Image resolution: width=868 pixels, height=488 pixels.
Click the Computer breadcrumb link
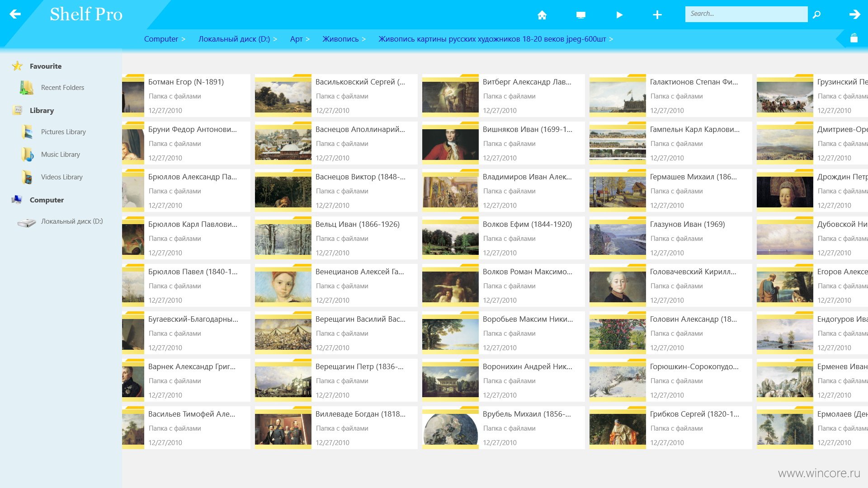pyautogui.click(x=161, y=39)
